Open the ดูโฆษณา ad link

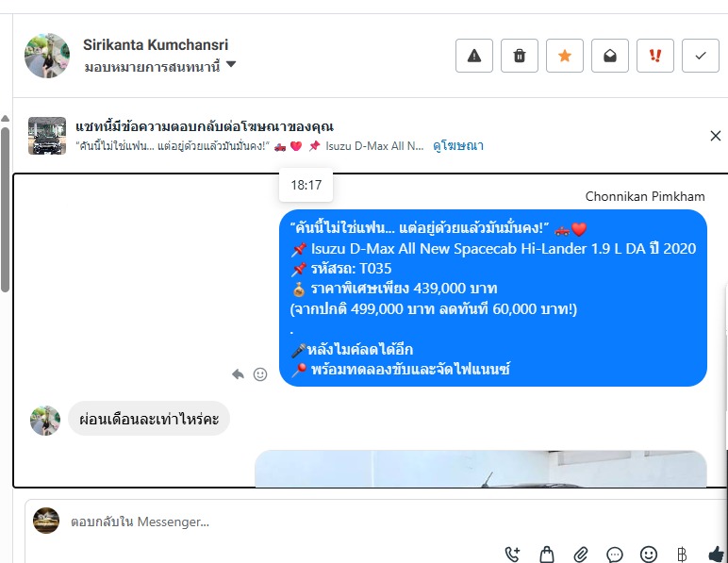tap(457, 146)
